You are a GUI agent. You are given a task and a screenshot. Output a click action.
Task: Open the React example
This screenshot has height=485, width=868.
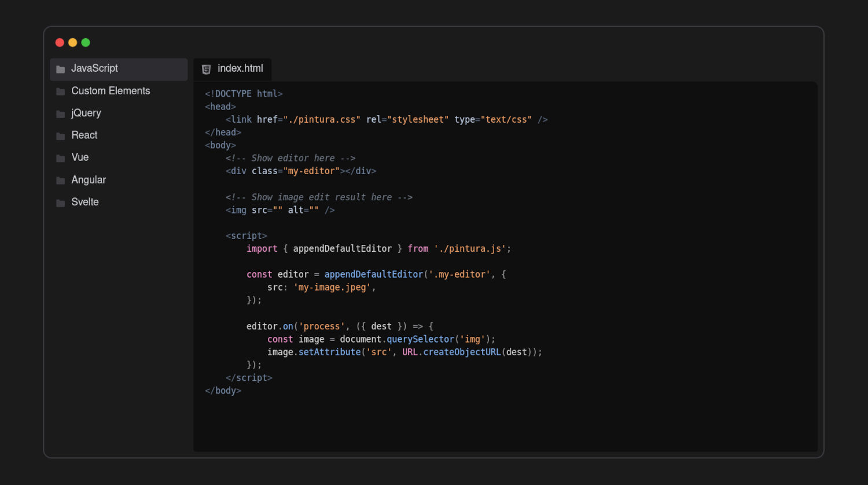[x=84, y=135]
